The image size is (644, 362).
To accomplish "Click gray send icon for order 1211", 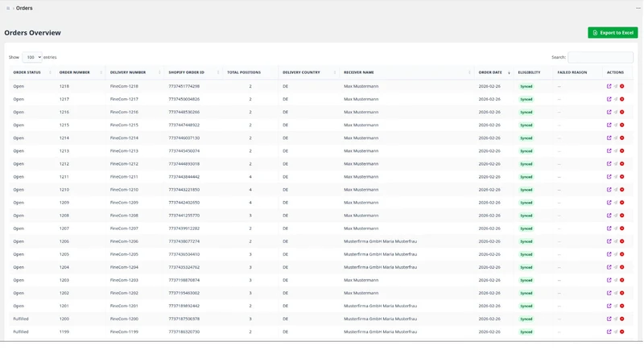I will click(x=615, y=176).
